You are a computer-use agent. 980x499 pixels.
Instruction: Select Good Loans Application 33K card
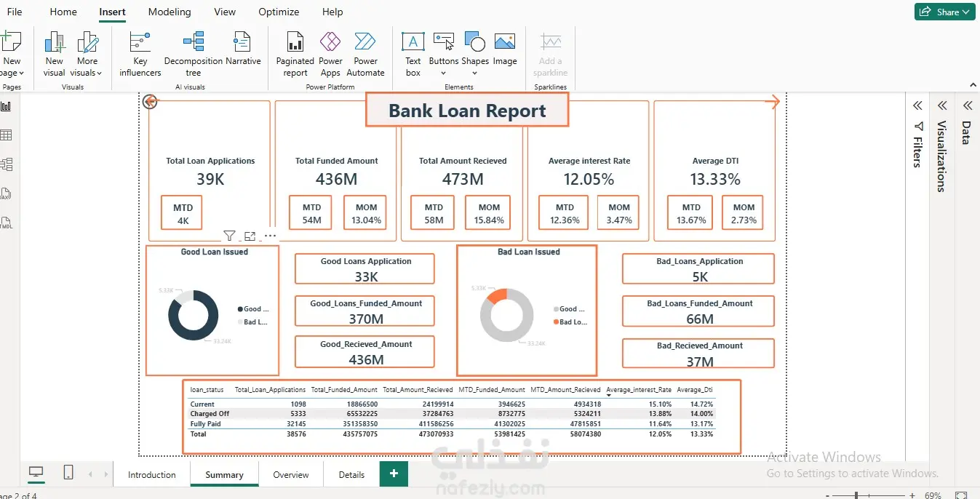tap(364, 269)
